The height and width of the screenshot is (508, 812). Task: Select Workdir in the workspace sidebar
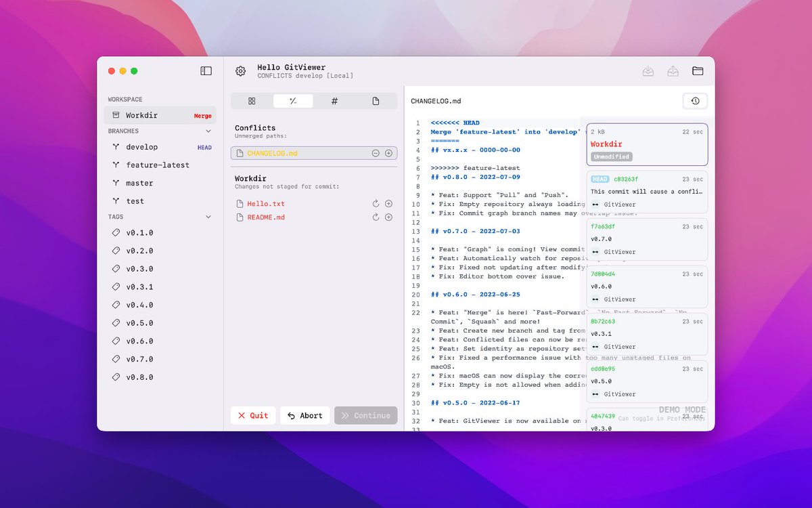(x=160, y=115)
